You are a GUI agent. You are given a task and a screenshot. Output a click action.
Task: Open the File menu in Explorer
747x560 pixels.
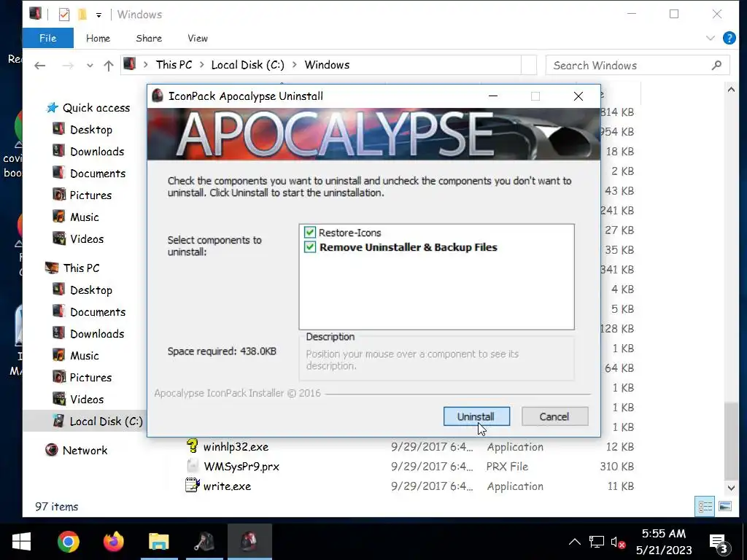pos(47,38)
